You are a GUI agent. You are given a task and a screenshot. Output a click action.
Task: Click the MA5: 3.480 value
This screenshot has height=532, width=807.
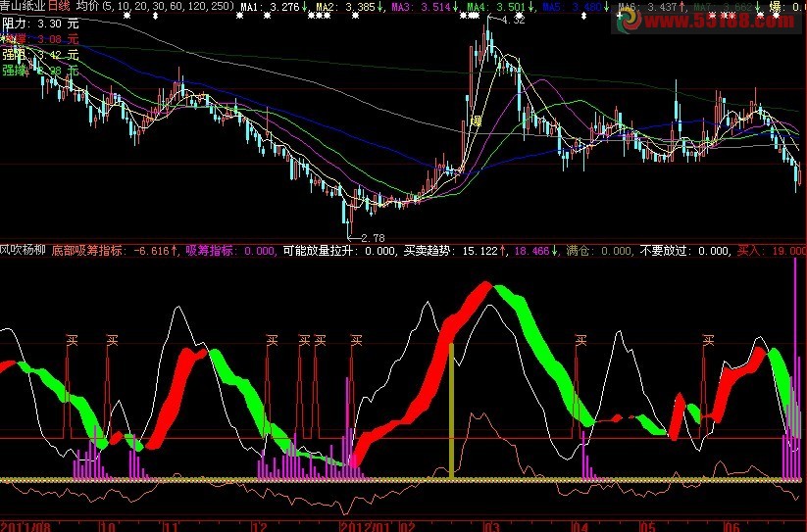(576, 7)
